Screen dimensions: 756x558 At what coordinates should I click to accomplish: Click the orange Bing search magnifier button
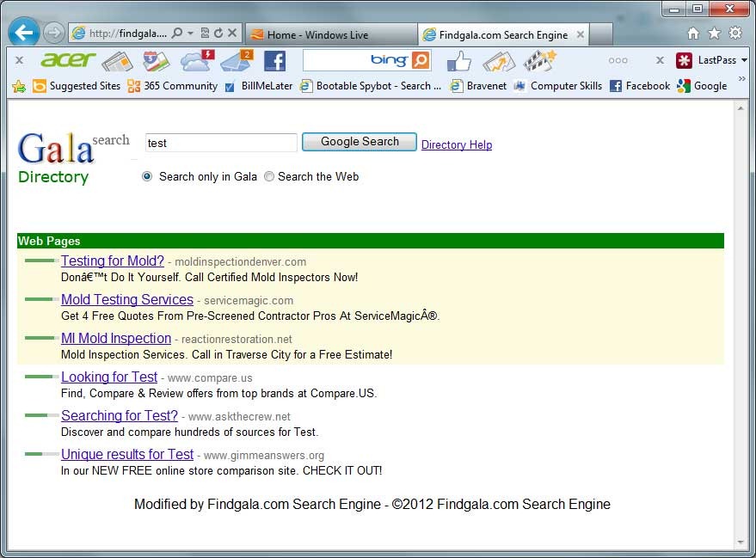[x=421, y=61]
